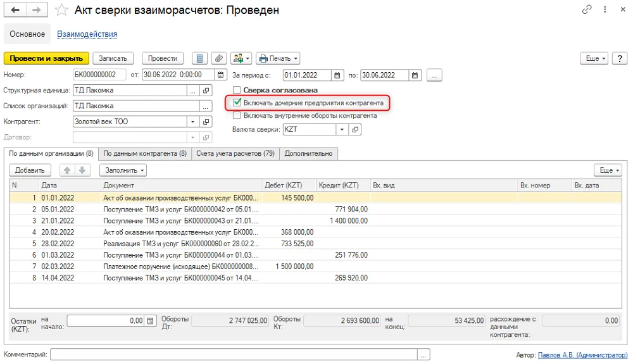633x364 pixels.
Task: Go forward with the right arrow button
Action: point(37,9)
